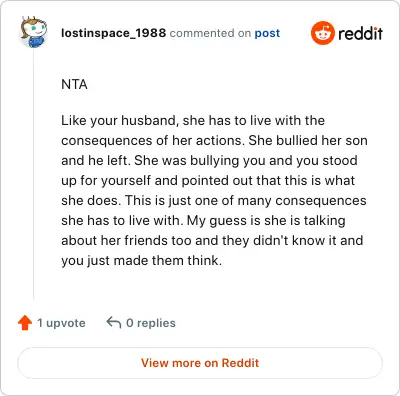This screenshot has width=400, height=396.
Task: Collapse the comment using the vertical thread line
Action: [x=34, y=174]
